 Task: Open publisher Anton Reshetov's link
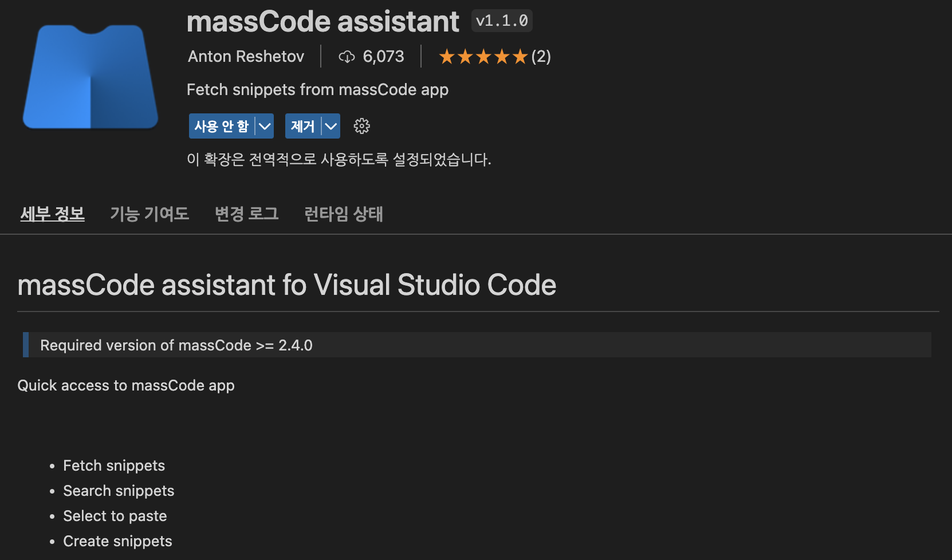coord(246,57)
